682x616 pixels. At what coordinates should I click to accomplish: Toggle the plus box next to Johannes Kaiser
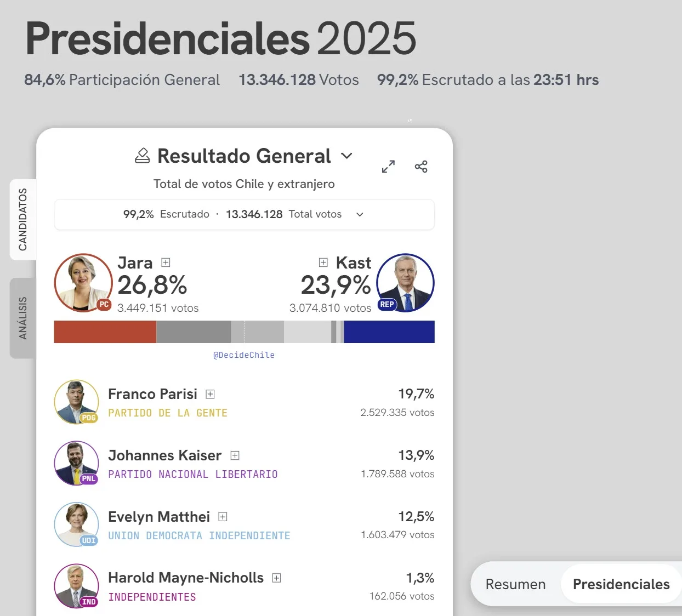pos(235,455)
